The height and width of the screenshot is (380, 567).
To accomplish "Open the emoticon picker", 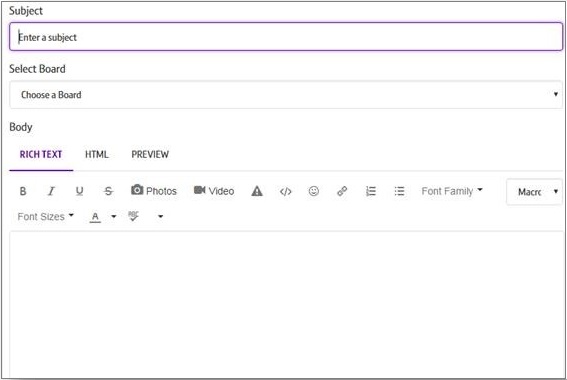I will click(x=314, y=191).
